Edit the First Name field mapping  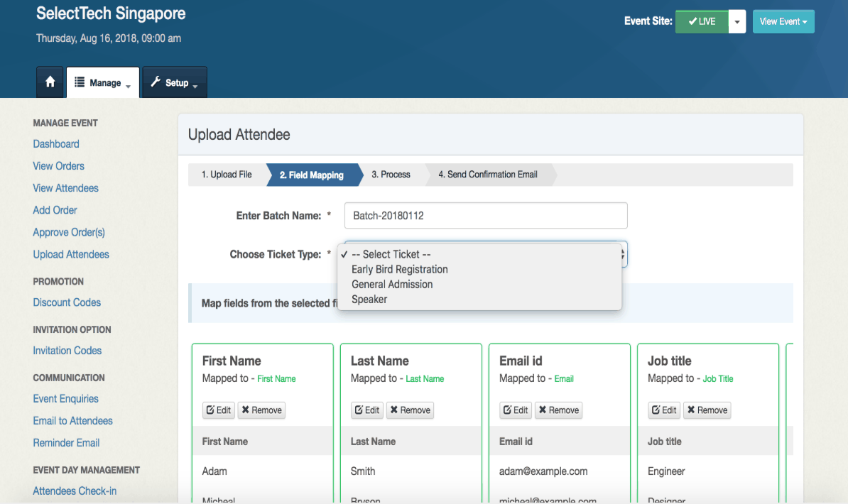click(x=219, y=410)
